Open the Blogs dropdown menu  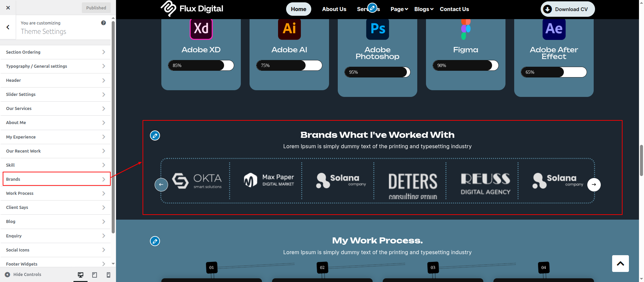(424, 9)
